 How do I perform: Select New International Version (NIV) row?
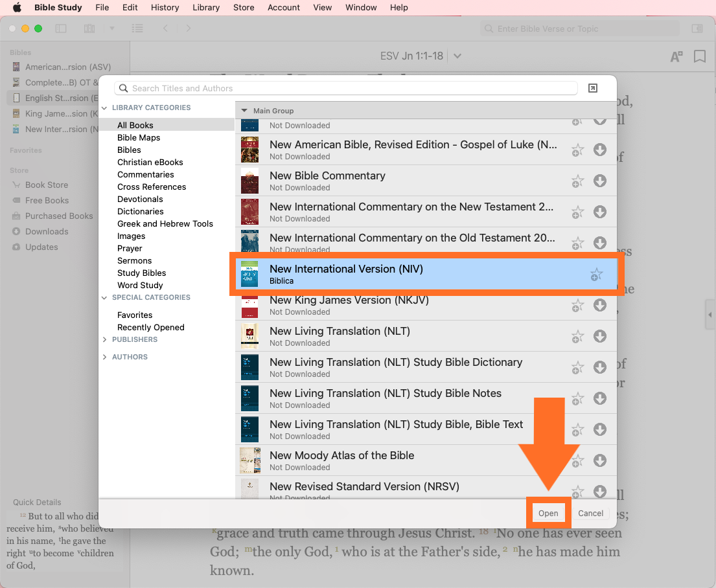426,274
